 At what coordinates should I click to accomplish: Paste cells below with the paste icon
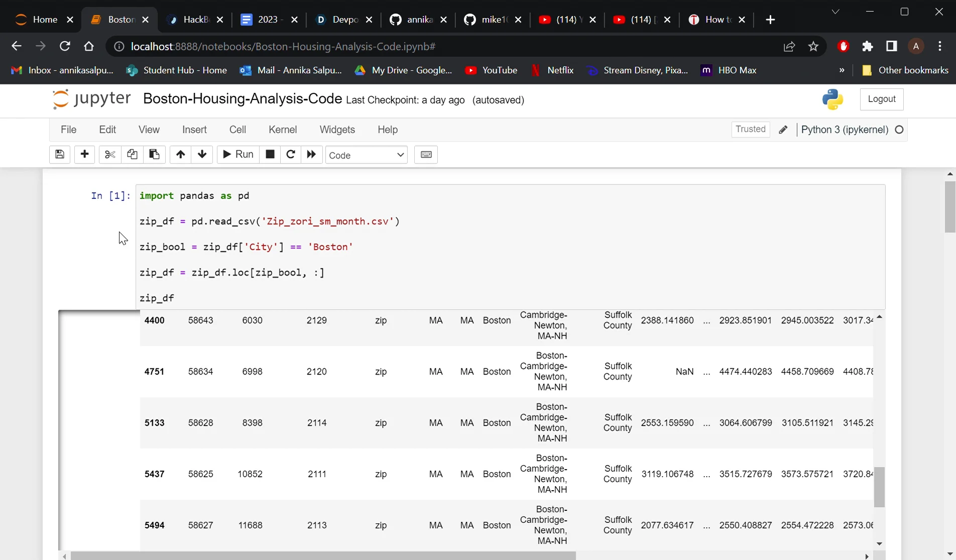154,155
